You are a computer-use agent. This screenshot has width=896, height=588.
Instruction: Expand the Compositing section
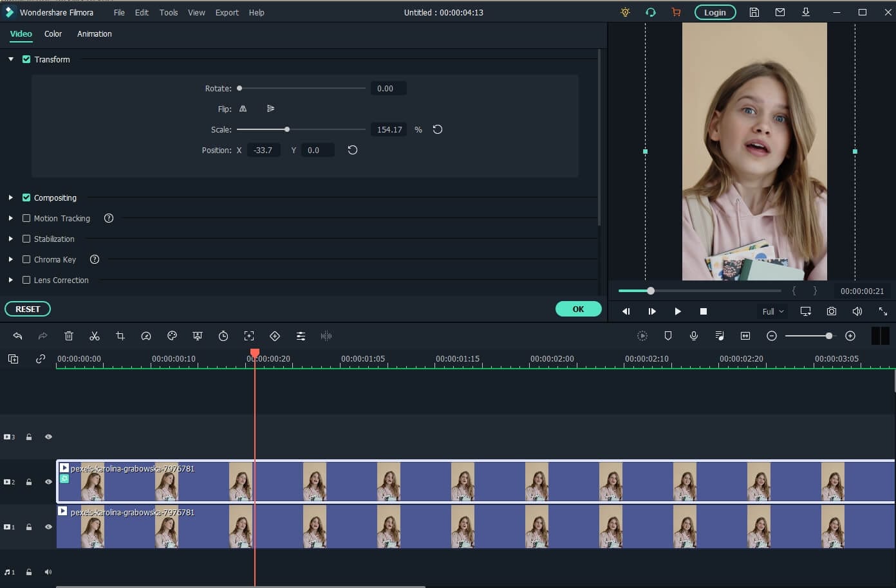pos(11,198)
